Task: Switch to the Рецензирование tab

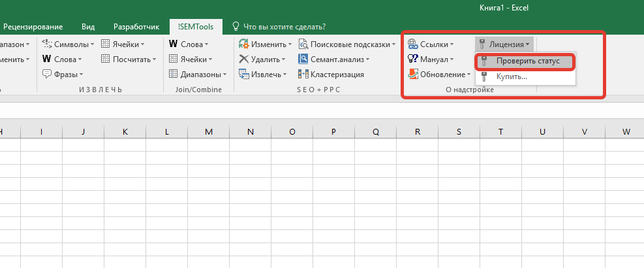Action: (x=33, y=27)
